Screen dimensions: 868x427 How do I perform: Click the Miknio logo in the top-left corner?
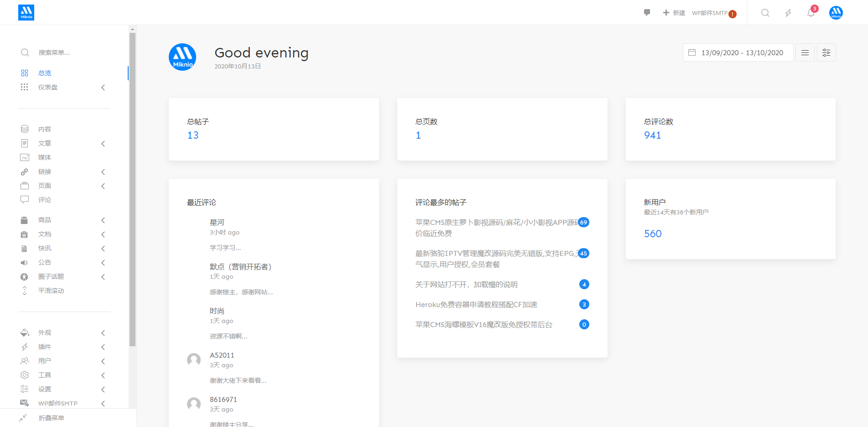[26, 12]
